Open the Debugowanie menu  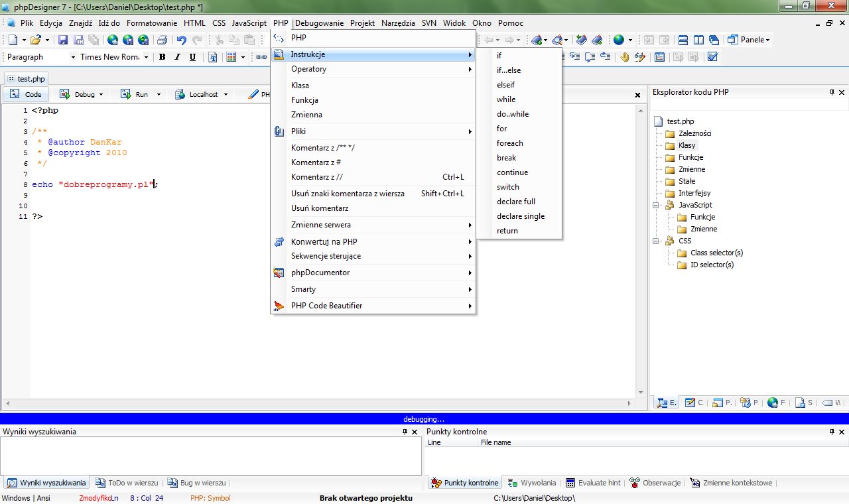320,23
